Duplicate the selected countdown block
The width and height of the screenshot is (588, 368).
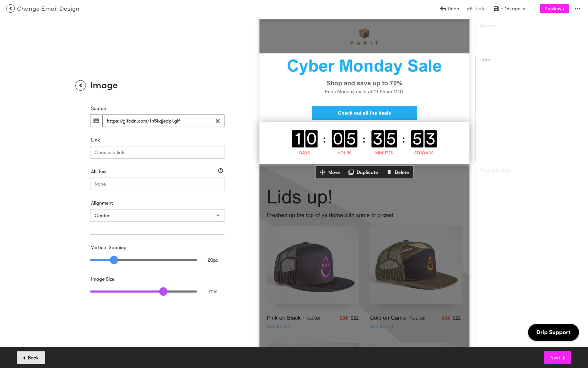point(363,172)
